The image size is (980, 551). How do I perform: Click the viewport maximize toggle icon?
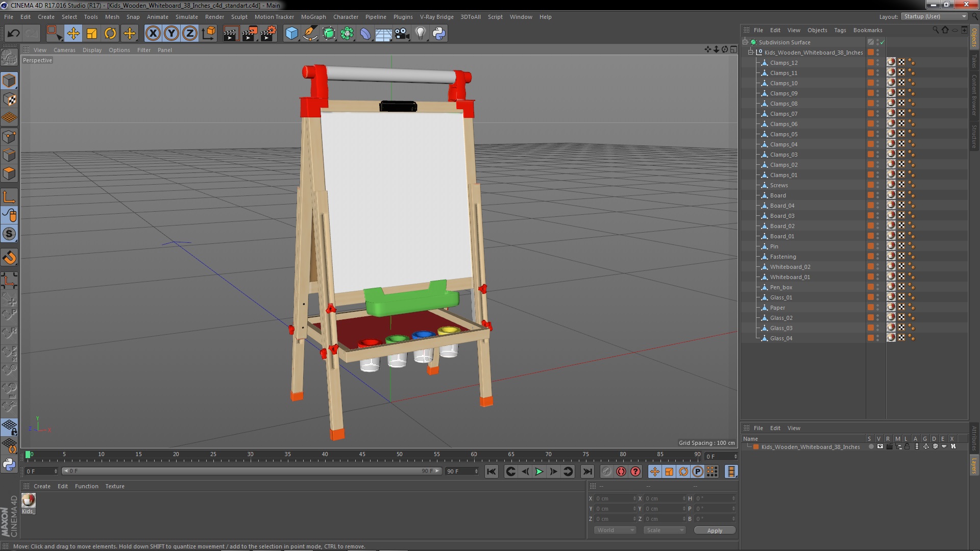pyautogui.click(x=733, y=49)
